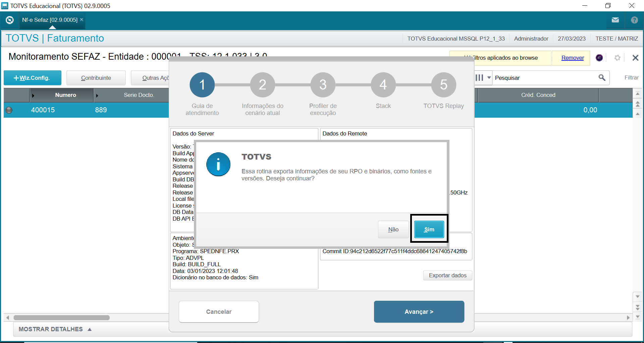Screen dimensions: 644x343
Task: Remove applied browse filters via Remover
Action: pos(573,58)
